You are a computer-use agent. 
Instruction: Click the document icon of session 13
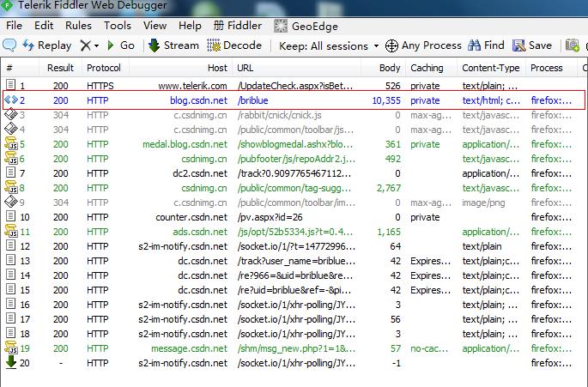point(11,260)
